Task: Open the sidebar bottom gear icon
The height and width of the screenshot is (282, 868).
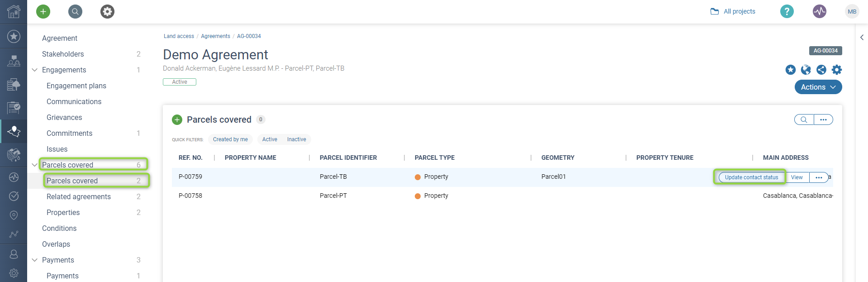Action: [14, 273]
